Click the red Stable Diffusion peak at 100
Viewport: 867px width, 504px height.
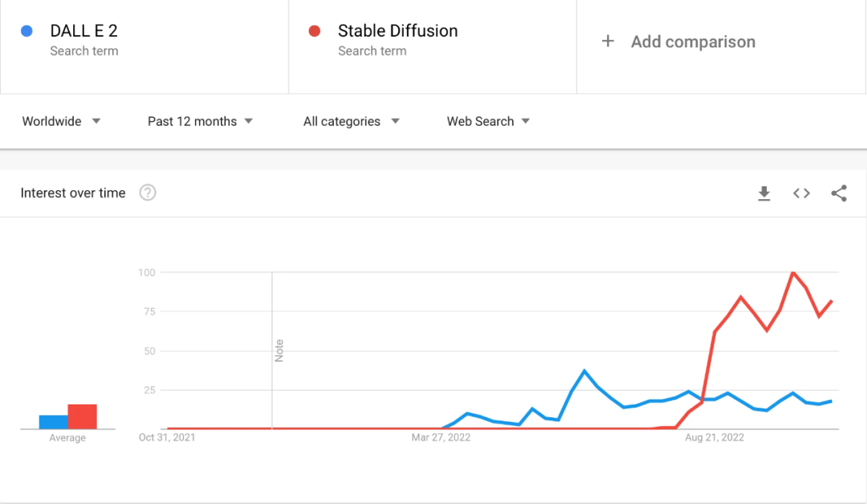pyautogui.click(x=793, y=273)
